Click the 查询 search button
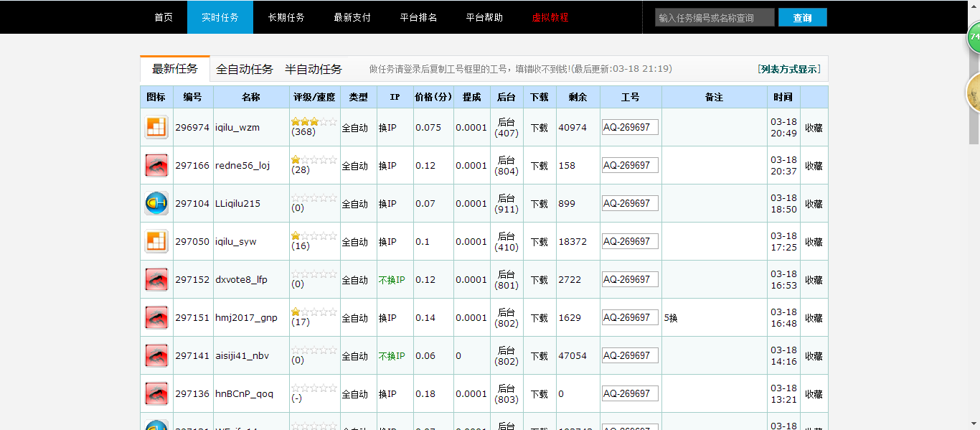This screenshot has width=980, height=430. (802, 17)
